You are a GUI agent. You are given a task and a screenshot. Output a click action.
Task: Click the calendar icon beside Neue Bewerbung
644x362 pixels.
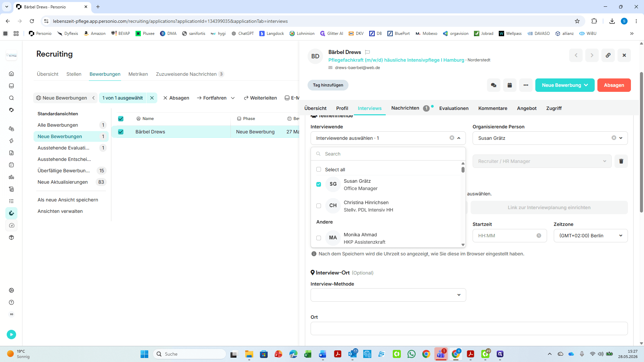coord(510,85)
